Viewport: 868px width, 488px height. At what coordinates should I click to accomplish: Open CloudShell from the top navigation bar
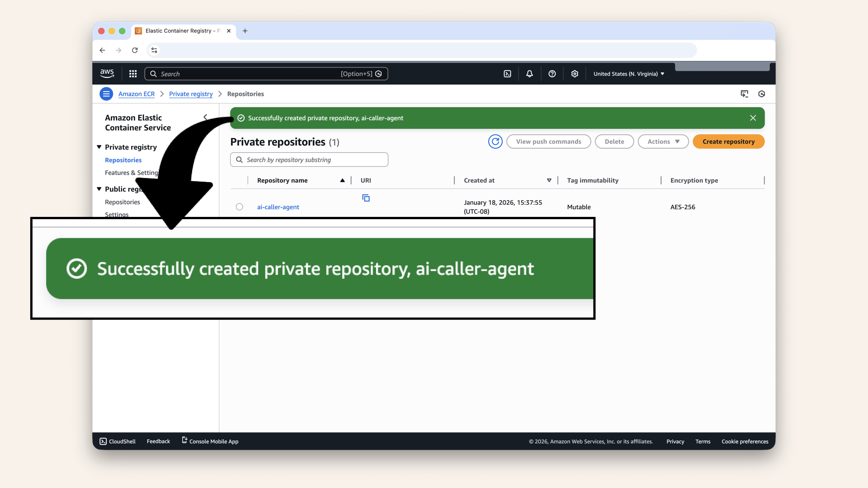point(507,73)
